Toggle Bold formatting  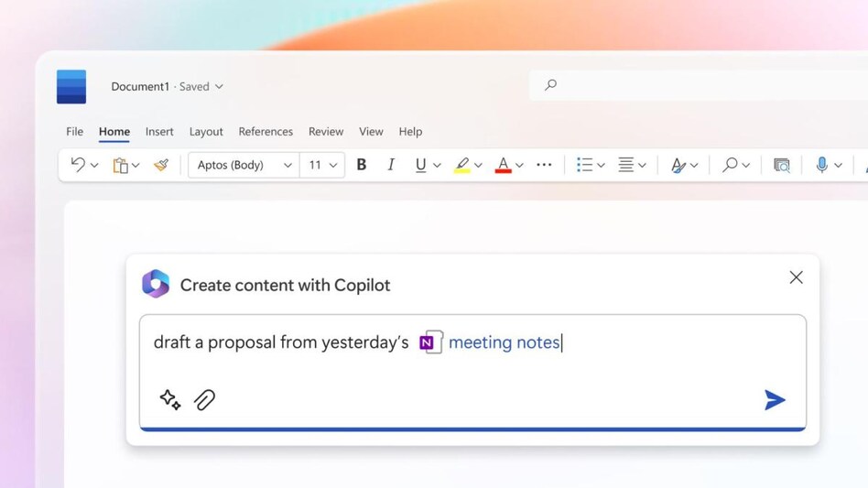(362, 164)
